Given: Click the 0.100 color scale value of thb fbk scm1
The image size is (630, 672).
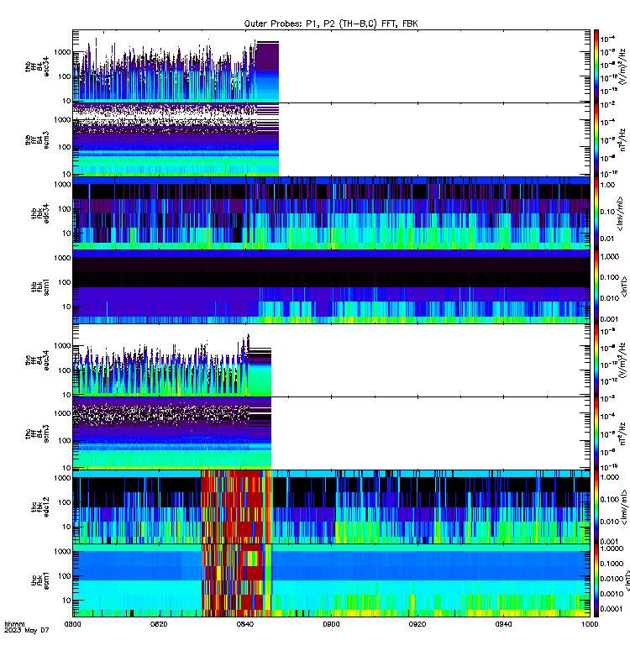Looking at the screenshot, I should 610,277.
